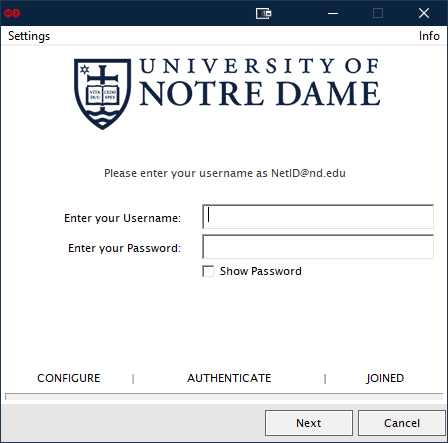Click the 'Show Password' label text
The width and height of the screenshot is (448, 443).
[261, 271]
